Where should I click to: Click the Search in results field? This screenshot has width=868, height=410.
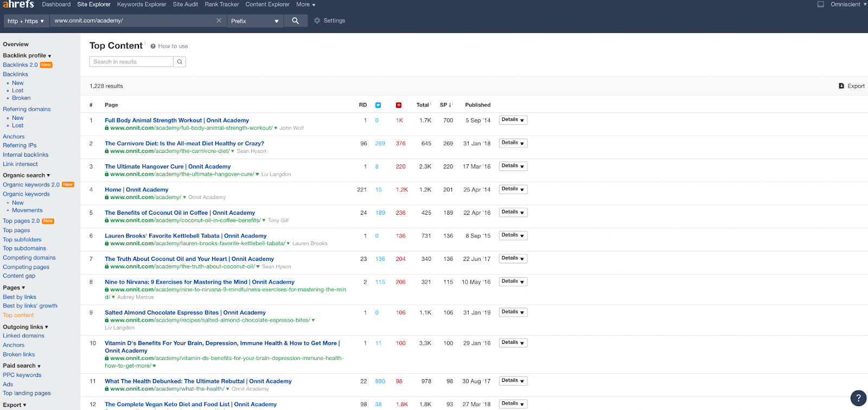pos(131,62)
